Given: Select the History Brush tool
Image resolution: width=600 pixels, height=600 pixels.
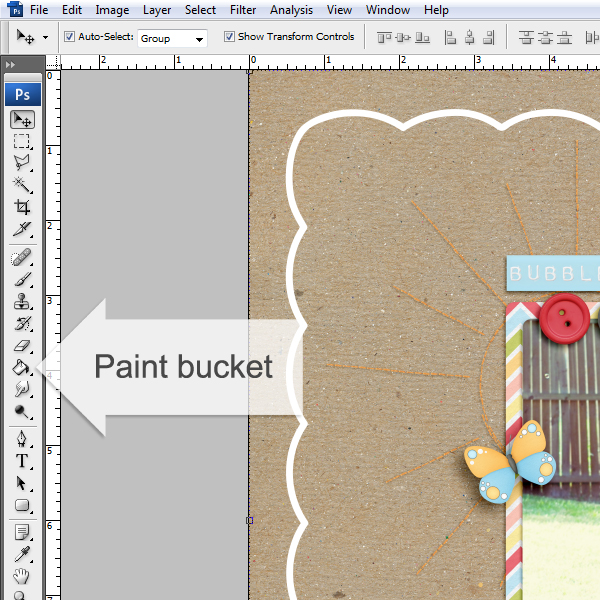Looking at the screenshot, I should [x=22, y=324].
